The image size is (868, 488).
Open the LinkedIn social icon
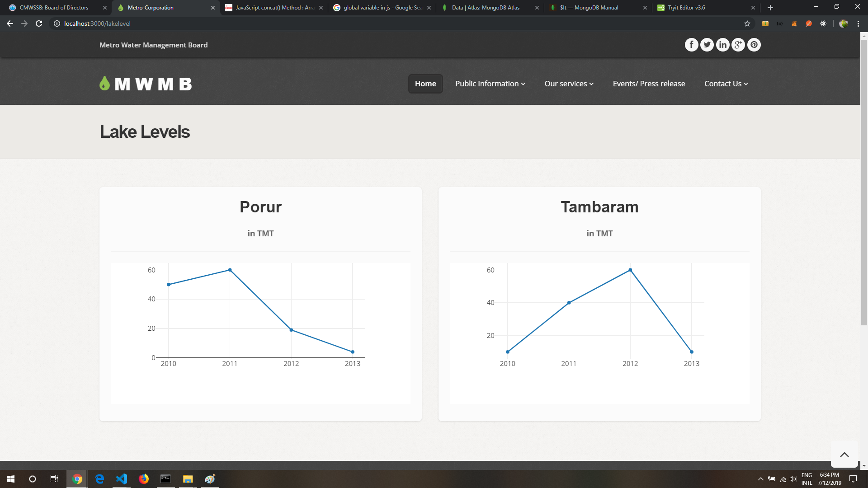722,45
